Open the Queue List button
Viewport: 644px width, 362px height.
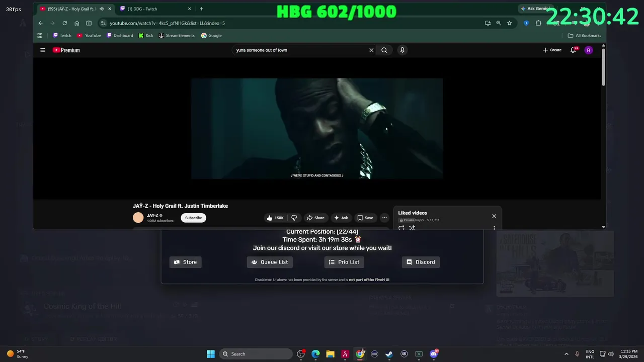tap(270, 262)
